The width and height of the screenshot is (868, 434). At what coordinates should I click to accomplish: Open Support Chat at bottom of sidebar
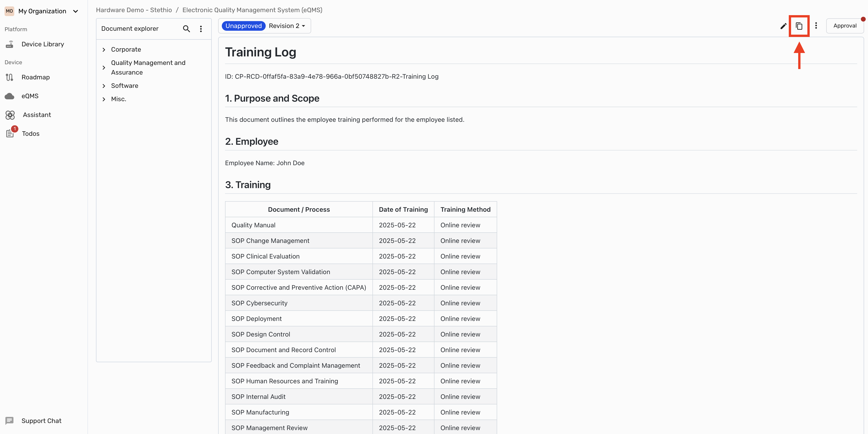coord(41,420)
